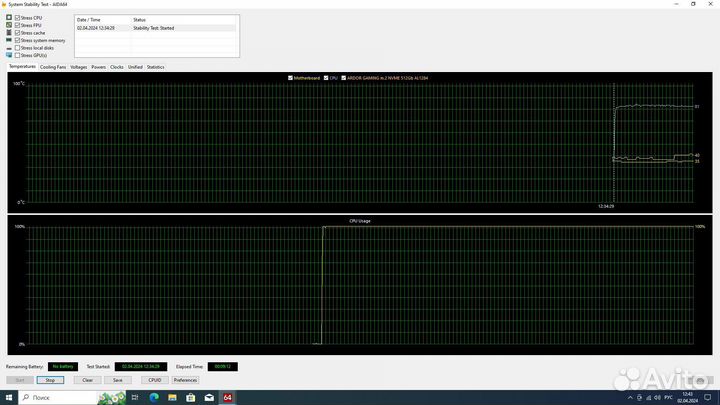Click the CPU chip icon beside Stress CPU

coord(9,17)
